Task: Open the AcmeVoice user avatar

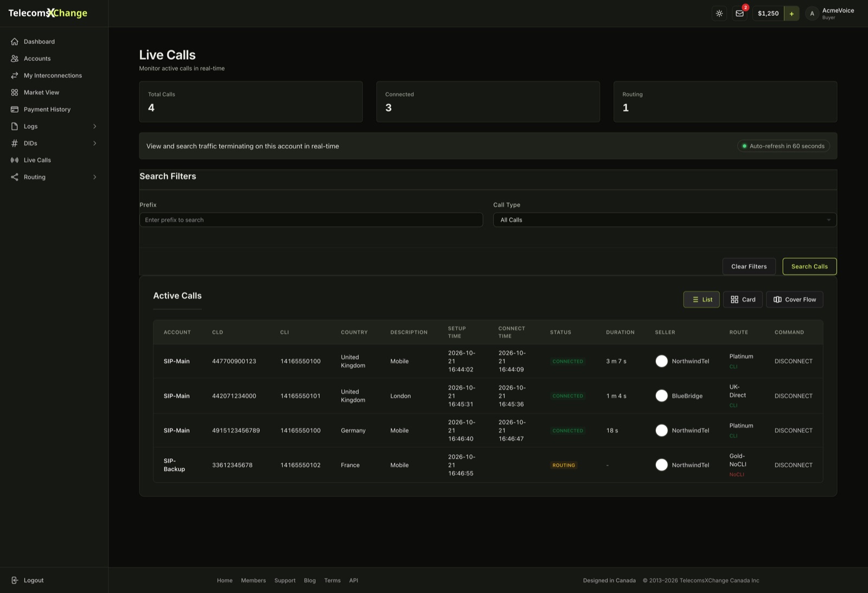Action: coord(812,14)
